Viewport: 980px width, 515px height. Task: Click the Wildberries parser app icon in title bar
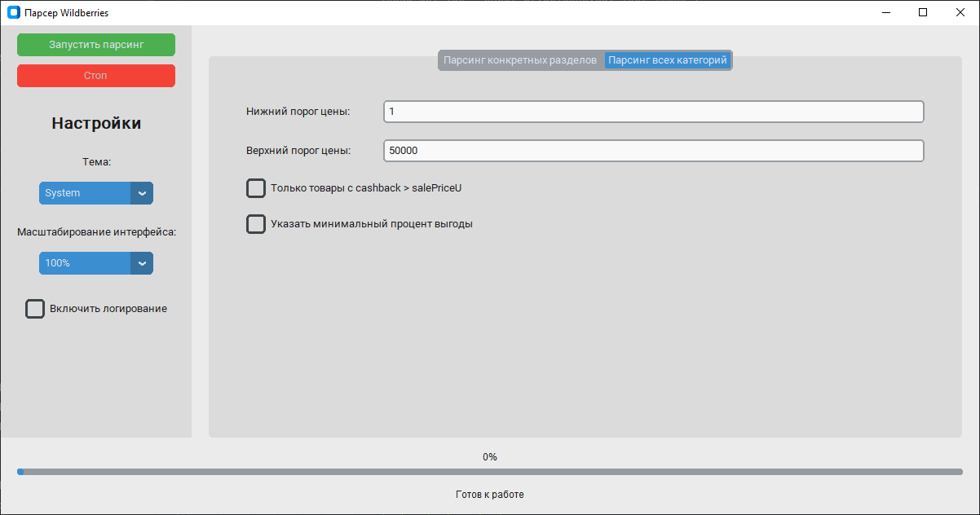point(13,13)
